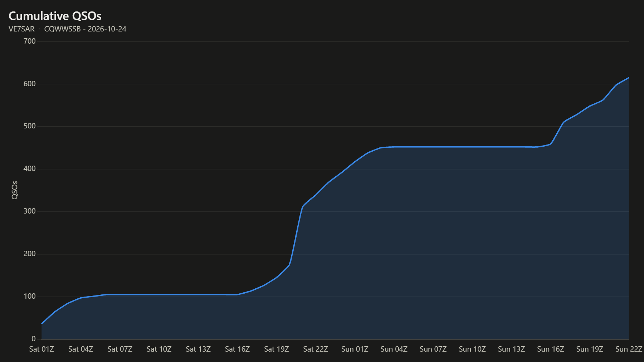Click the line's final point at Sun 22Z
The height and width of the screenshot is (362, 644).
click(629, 78)
